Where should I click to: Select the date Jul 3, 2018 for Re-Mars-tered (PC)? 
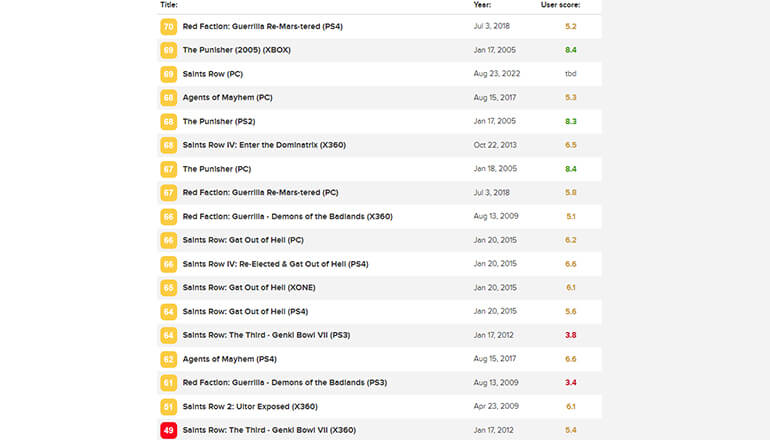coord(492,192)
